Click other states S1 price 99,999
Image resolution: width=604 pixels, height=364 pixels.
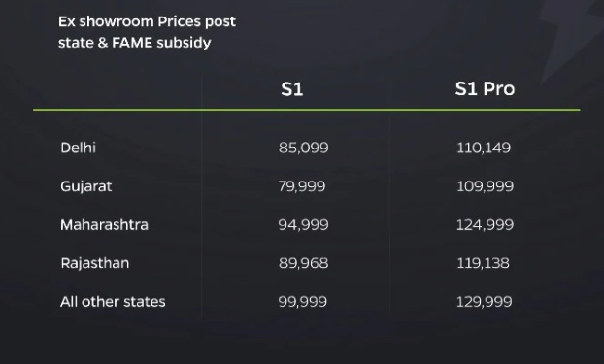click(x=303, y=302)
